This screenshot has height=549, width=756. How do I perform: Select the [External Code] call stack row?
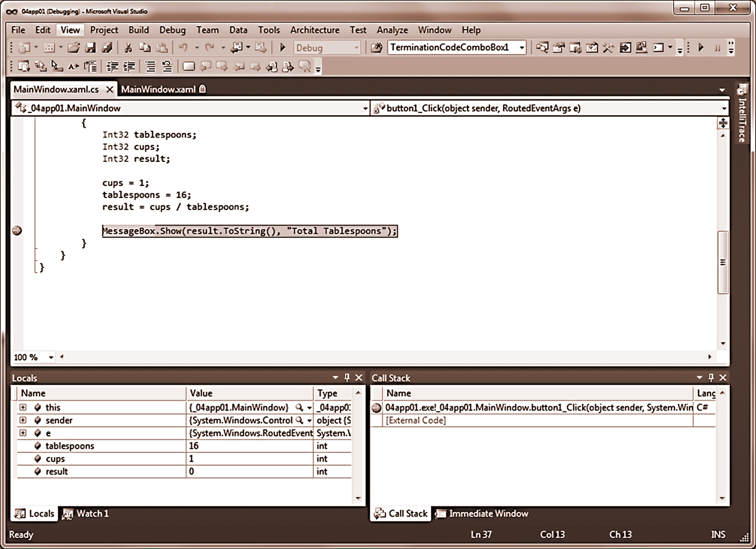[542, 420]
